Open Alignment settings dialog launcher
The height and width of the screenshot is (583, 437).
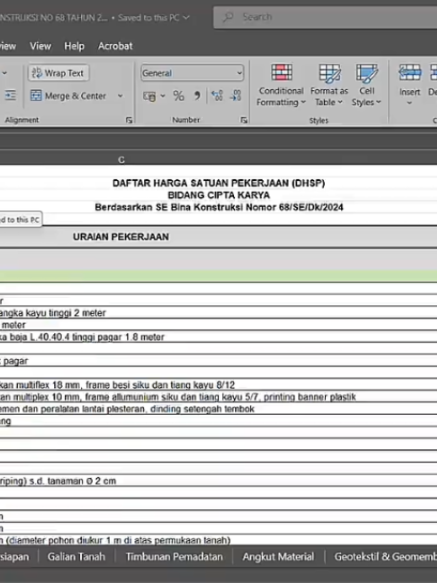point(129,120)
